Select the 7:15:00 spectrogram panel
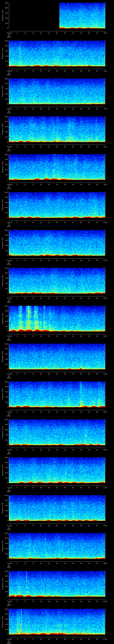Viewport: 114px width, 644px height. [57, 432]
